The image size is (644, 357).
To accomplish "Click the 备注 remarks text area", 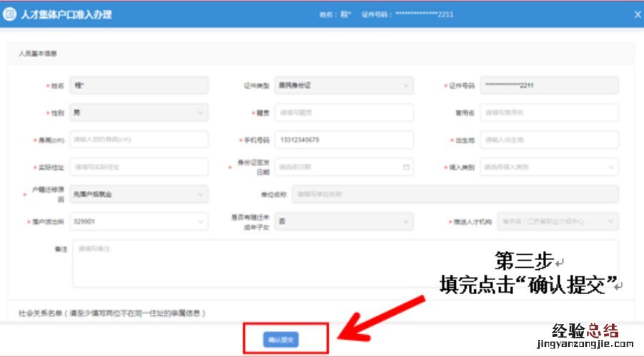I will (x=345, y=263).
